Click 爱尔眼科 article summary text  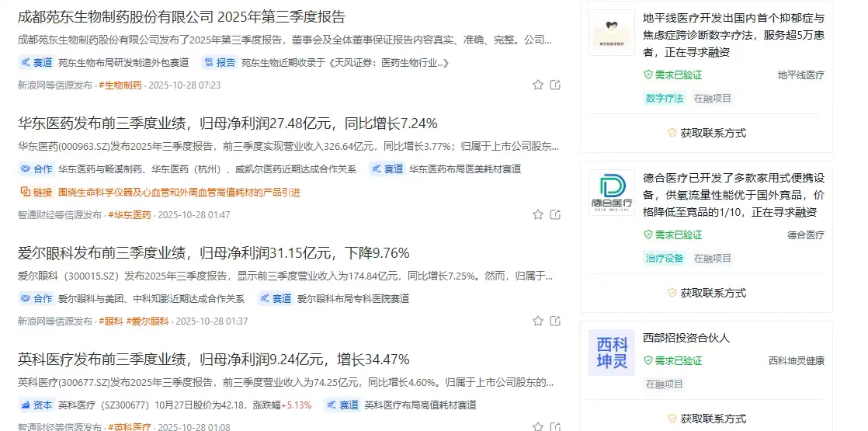(x=285, y=276)
